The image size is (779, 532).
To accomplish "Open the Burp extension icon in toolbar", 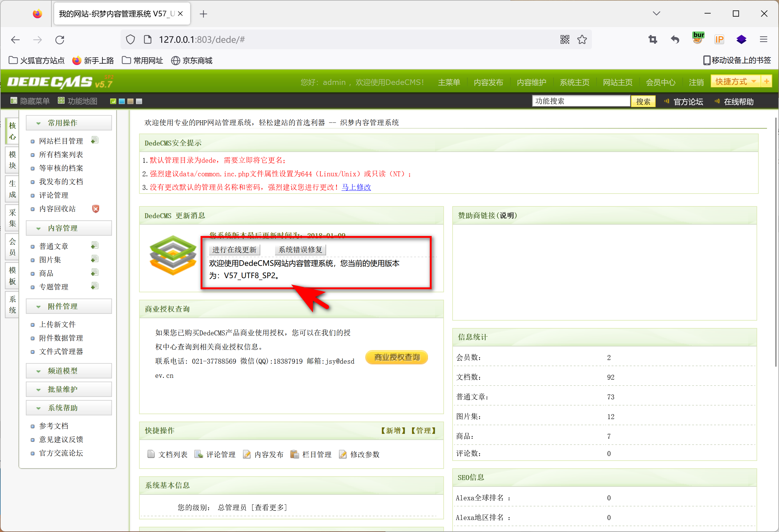I will [698, 38].
